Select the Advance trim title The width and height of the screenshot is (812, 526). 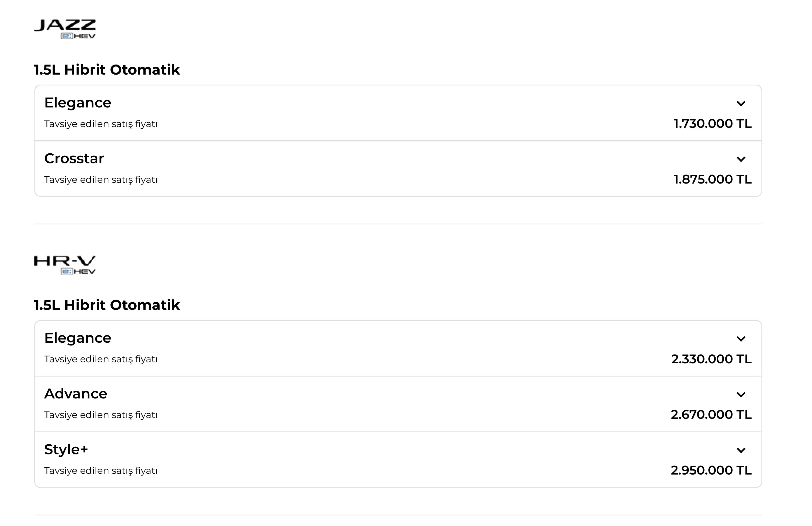[76, 394]
